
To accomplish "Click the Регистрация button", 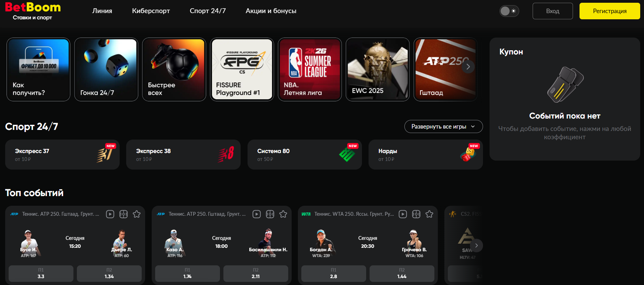I will [x=610, y=11].
